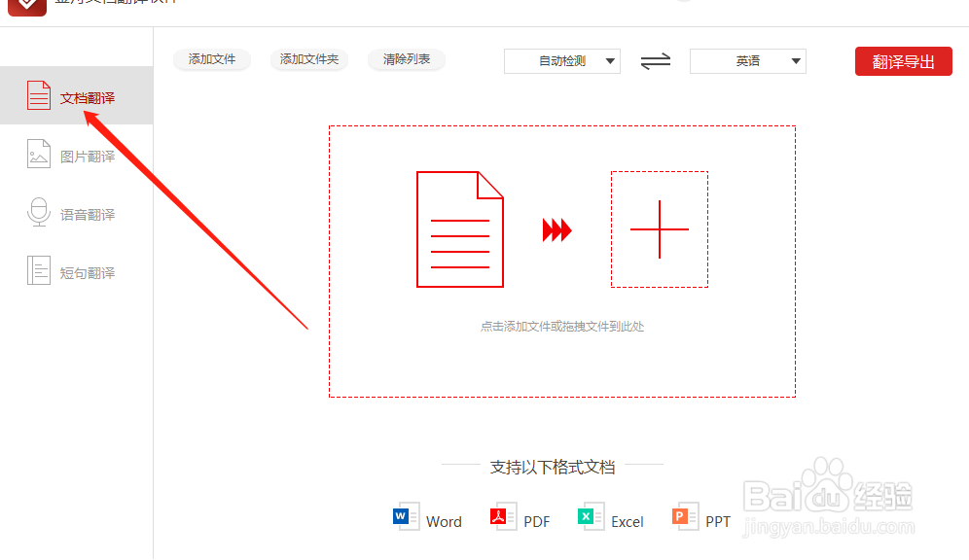Click the PDF format icon

point(499,516)
